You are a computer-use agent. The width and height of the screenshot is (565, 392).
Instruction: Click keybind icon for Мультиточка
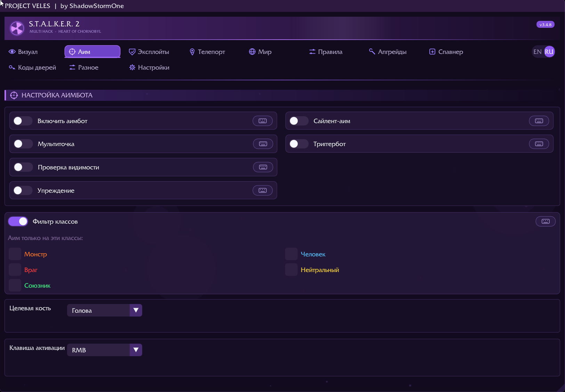263,144
